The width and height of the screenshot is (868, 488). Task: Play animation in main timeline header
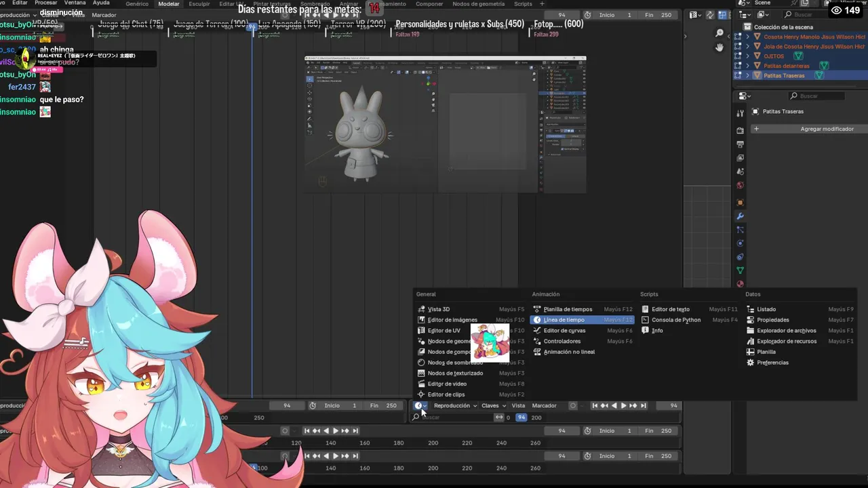tap(624, 405)
